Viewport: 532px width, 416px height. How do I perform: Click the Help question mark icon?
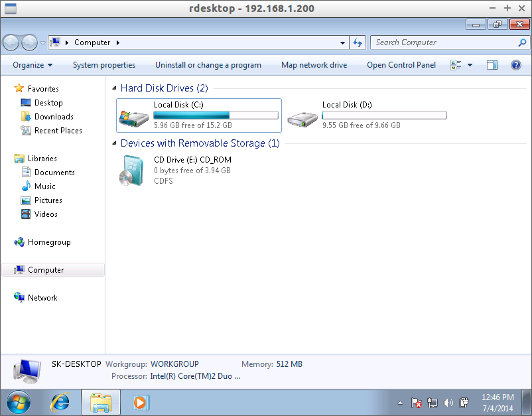tap(515, 65)
